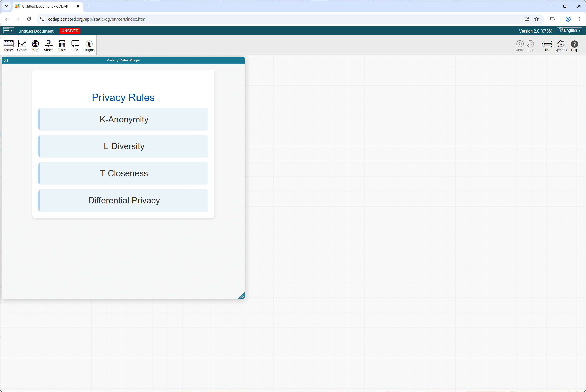Viewport: 586px width, 392px height.
Task: Close the CODAP browser tab
Action: click(78, 6)
